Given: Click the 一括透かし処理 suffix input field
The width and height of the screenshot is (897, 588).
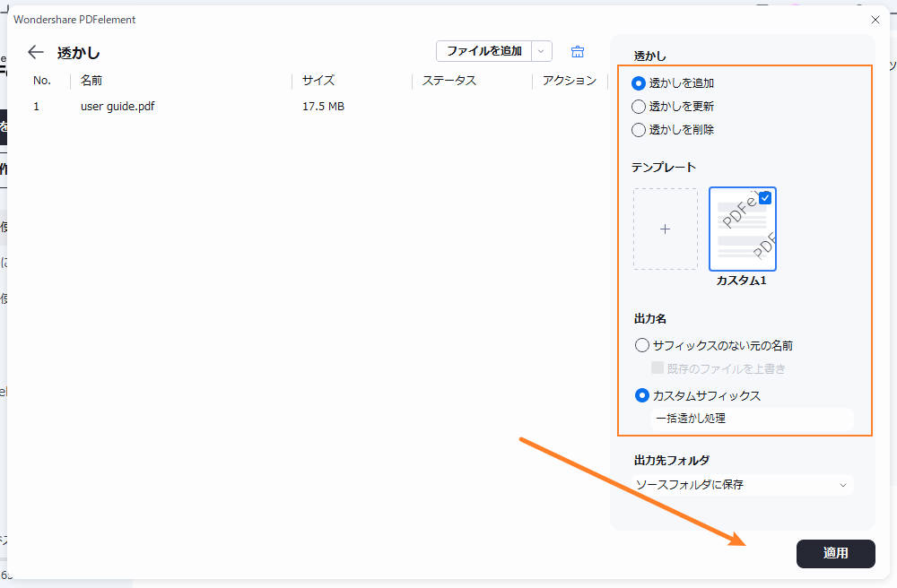Looking at the screenshot, I should (753, 418).
